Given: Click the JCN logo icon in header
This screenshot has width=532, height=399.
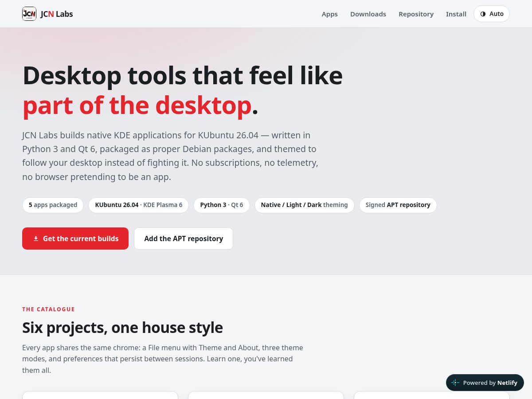Looking at the screenshot, I should click(29, 14).
